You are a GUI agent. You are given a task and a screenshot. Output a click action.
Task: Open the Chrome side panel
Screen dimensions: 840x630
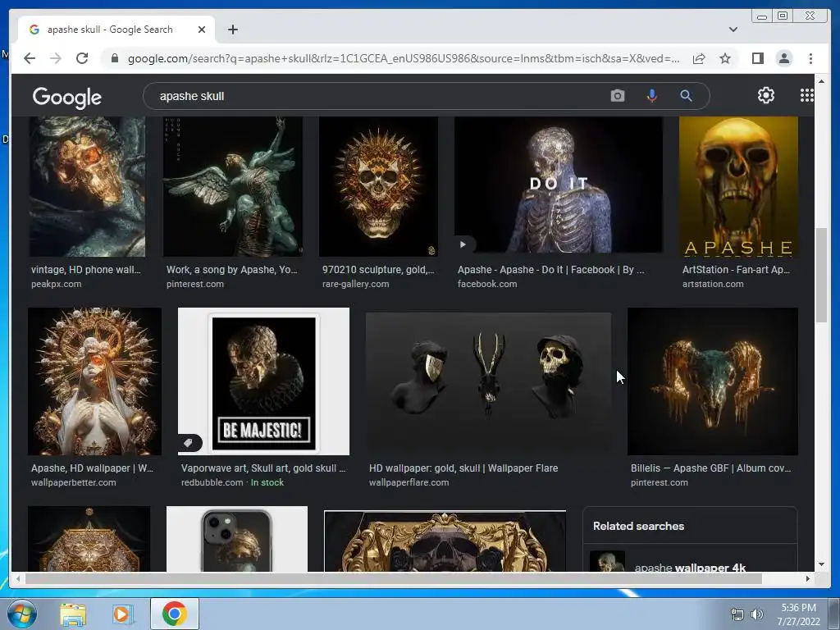tap(757, 58)
